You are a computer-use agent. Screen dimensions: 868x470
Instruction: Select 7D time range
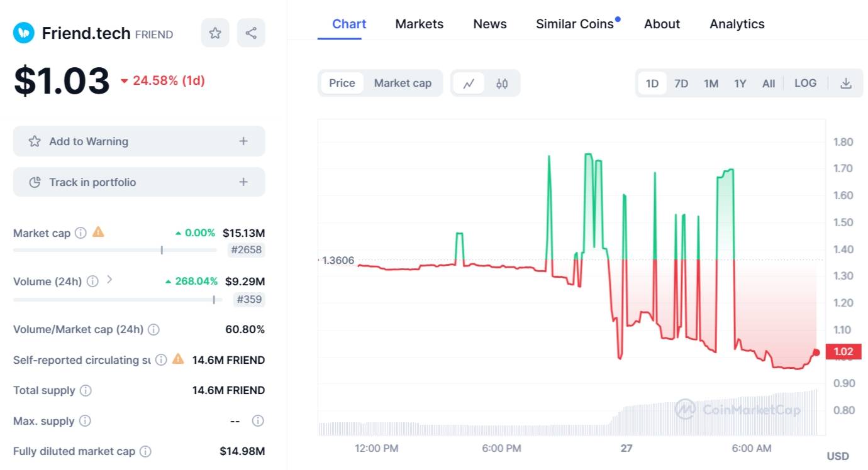coord(681,83)
